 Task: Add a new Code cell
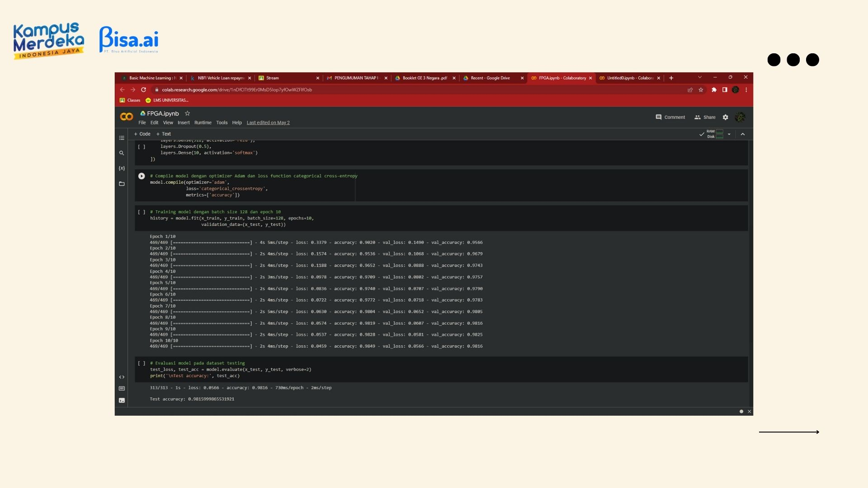(142, 134)
